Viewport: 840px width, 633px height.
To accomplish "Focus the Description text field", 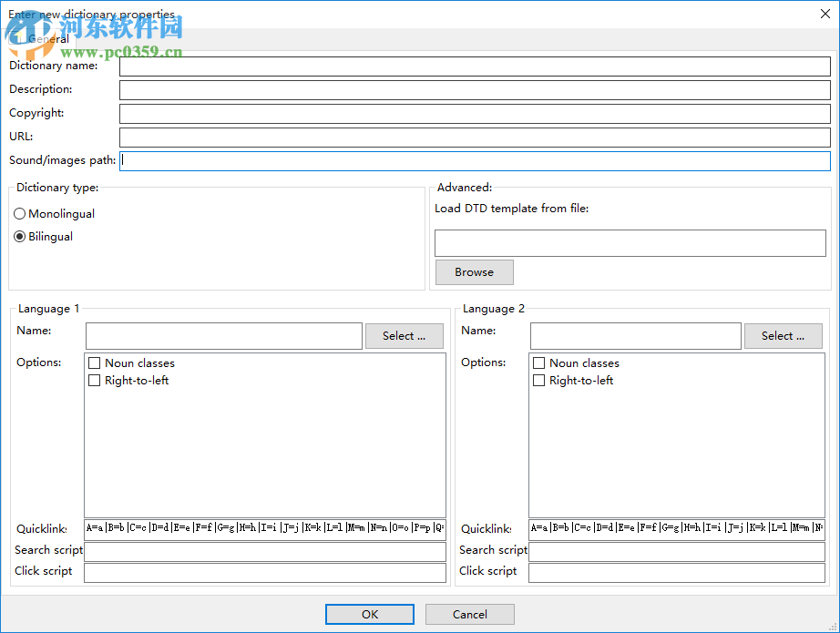I will tap(475, 90).
